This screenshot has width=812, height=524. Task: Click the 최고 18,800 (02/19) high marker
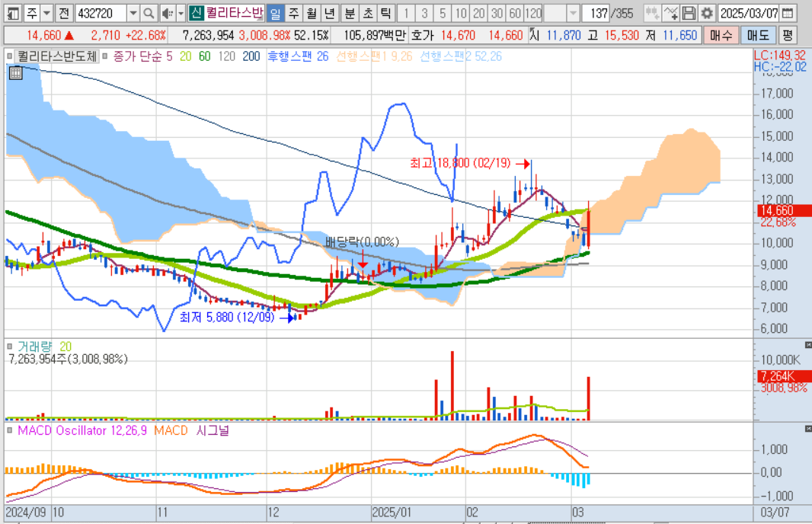pyautogui.click(x=470, y=163)
